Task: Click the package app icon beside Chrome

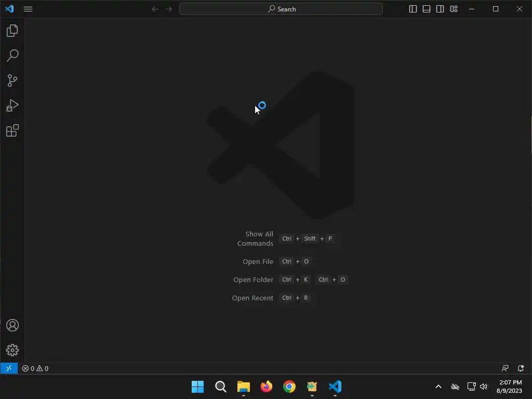Action: coord(312,387)
